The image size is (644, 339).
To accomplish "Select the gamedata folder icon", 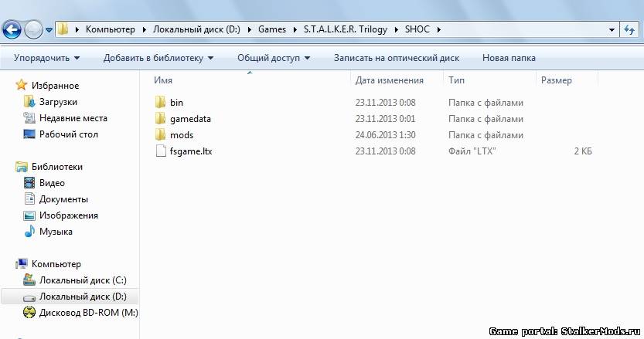I will pyautogui.click(x=161, y=119).
